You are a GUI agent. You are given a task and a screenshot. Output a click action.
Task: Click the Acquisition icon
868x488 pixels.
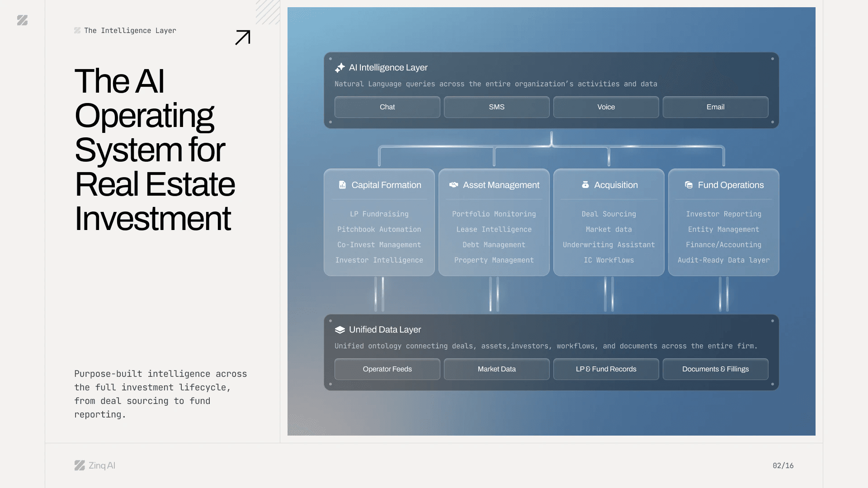pos(585,185)
